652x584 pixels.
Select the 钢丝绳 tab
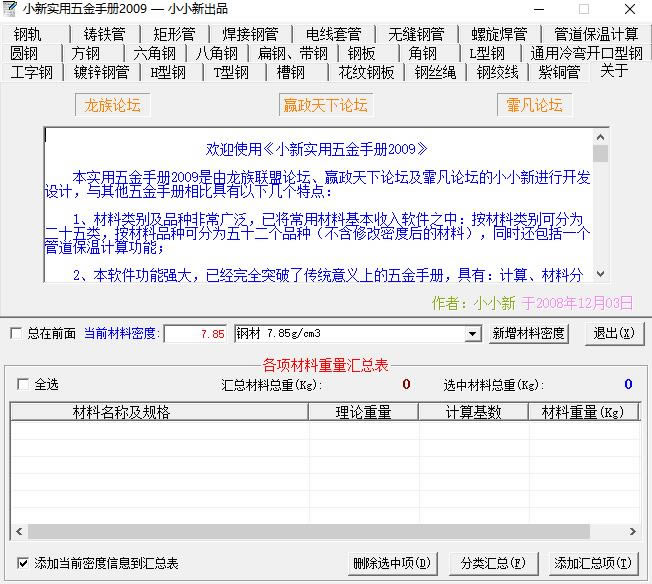click(435, 72)
